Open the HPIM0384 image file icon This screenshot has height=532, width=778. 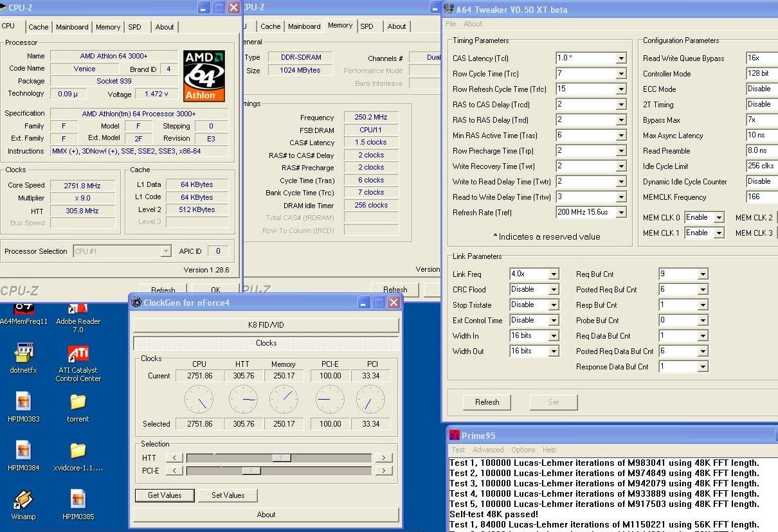(24, 456)
